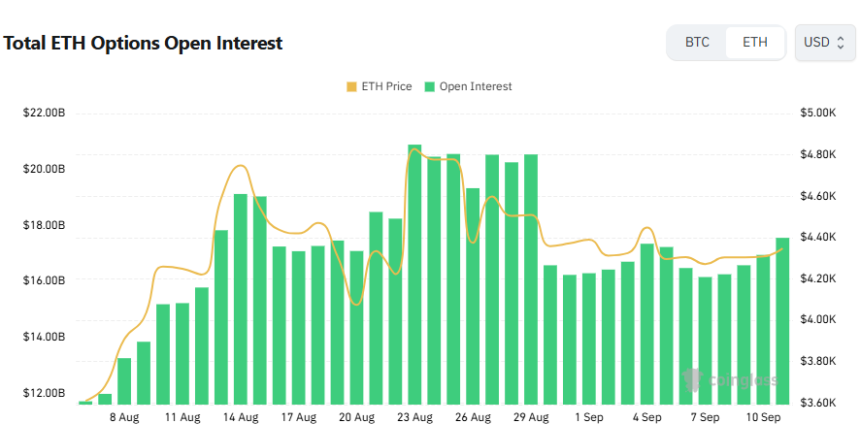
Task: Select the ETH tab
Action: [x=755, y=42]
